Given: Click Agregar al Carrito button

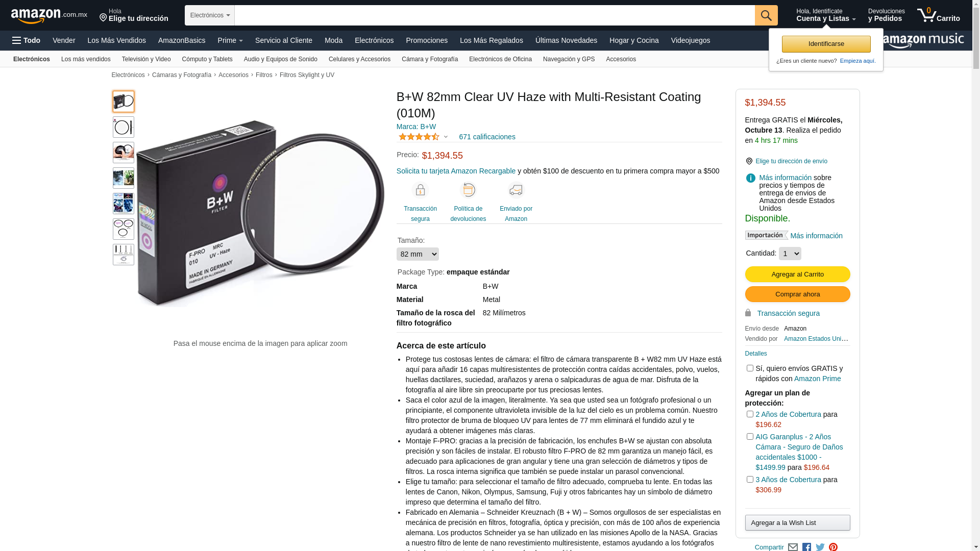Looking at the screenshot, I should point(797,274).
